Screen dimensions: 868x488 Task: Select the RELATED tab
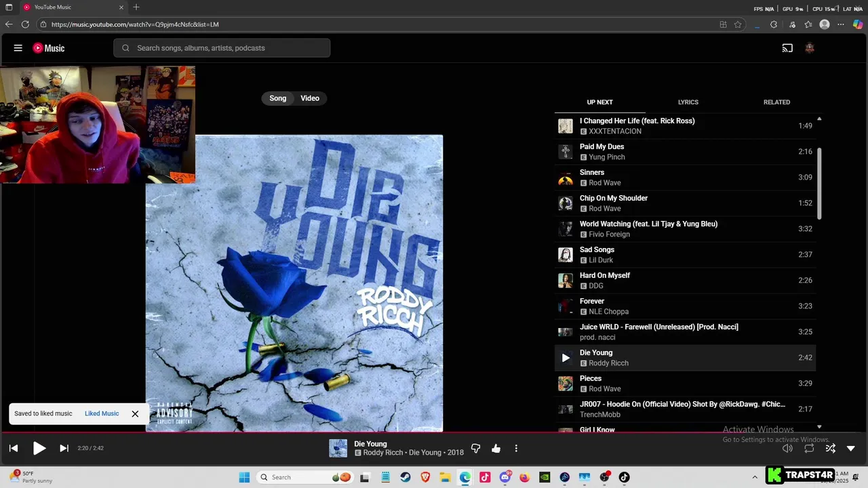[x=776, y=102]
